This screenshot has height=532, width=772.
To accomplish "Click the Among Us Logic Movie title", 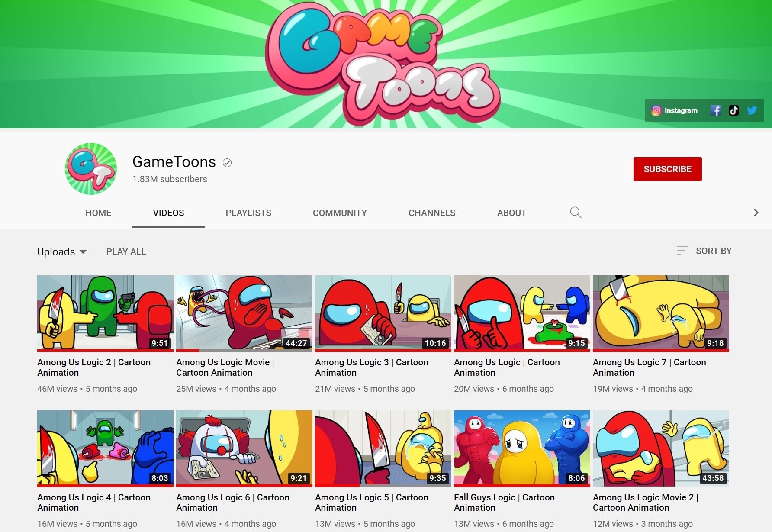I will (225, 367).
